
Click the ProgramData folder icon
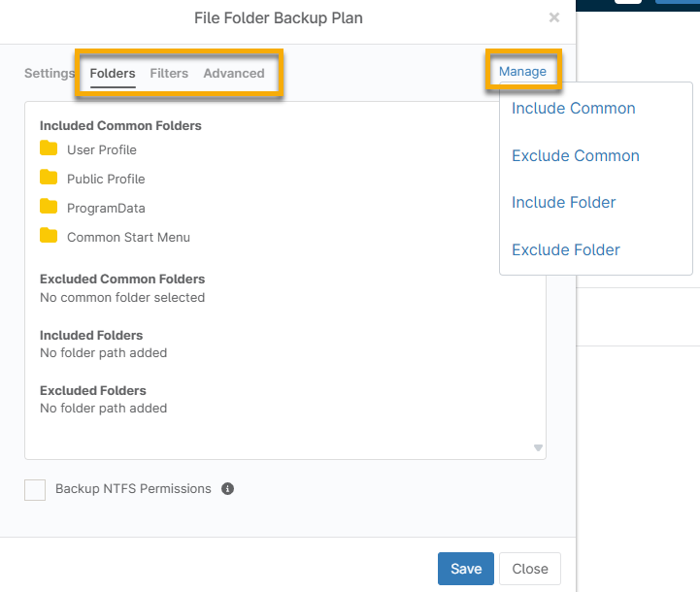49,207
